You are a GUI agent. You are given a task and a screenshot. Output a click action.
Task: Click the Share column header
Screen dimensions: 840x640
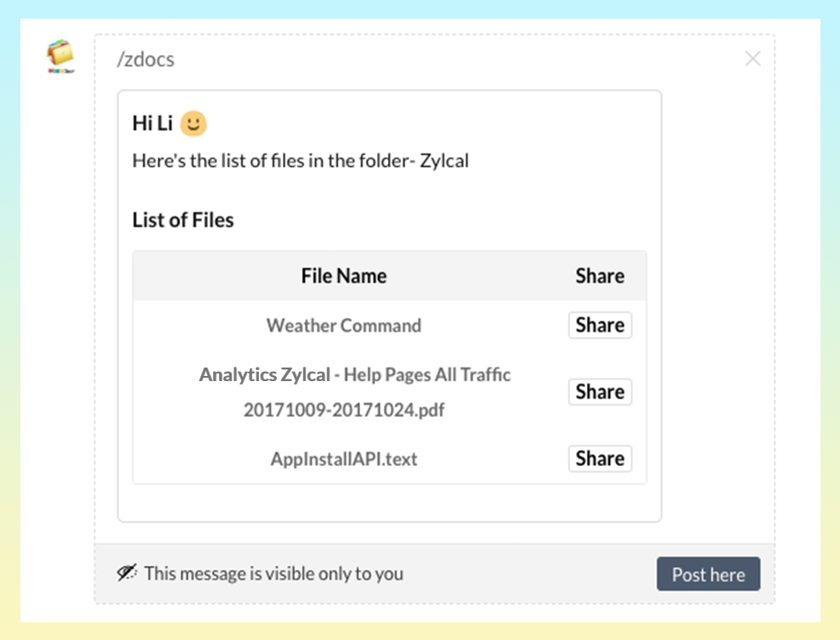coord(600,276)
